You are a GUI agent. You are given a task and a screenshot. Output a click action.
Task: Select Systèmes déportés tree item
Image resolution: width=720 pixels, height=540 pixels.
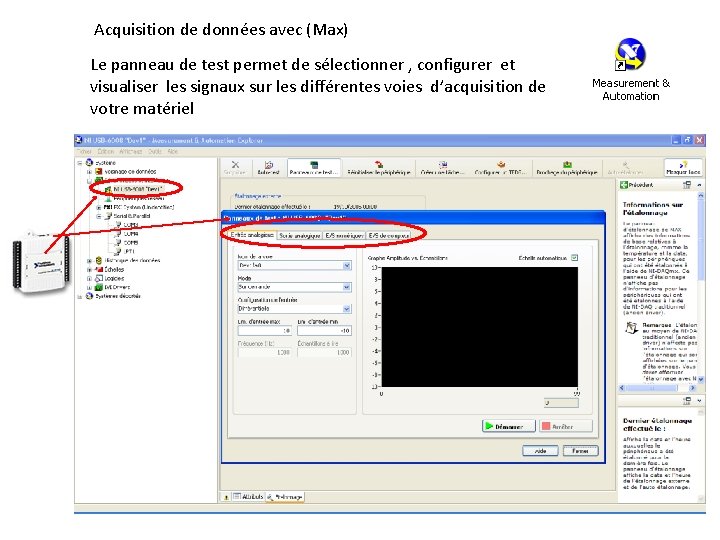pos(113,296)
